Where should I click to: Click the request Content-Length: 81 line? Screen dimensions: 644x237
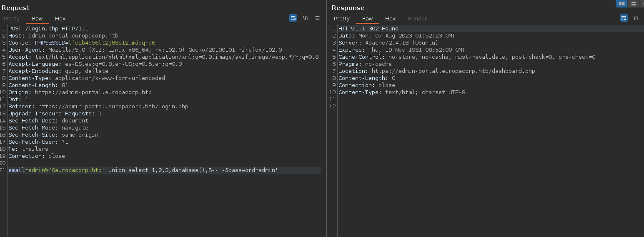pos(38,85)
